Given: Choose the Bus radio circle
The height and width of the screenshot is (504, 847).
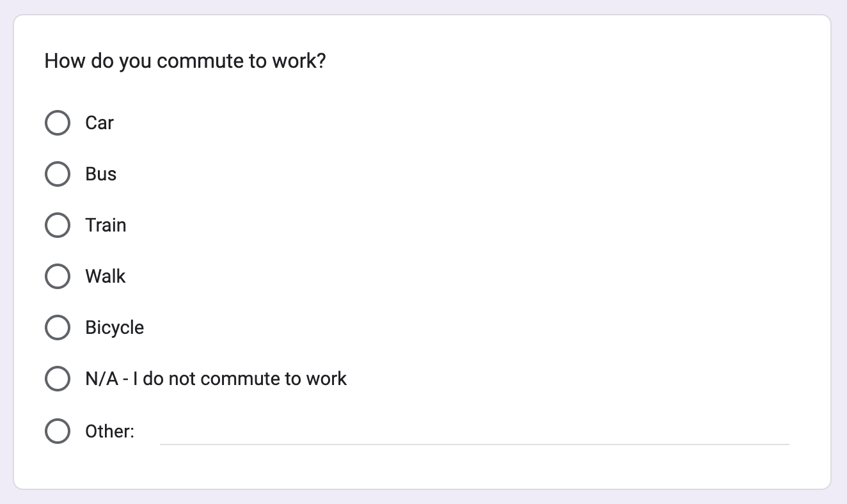Looking at the screenshot, I should pos(58,174).
